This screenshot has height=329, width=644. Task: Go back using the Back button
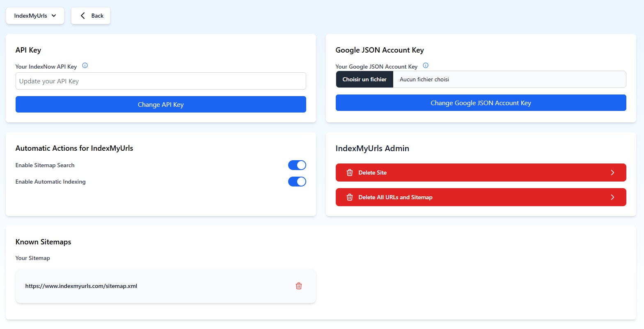click(x=91, y=16)
